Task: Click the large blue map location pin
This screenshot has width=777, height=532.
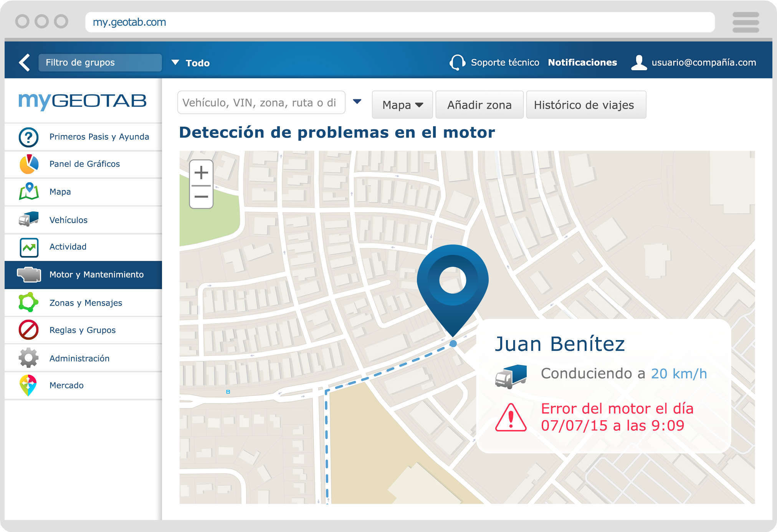Action: [x=453, y=284]
